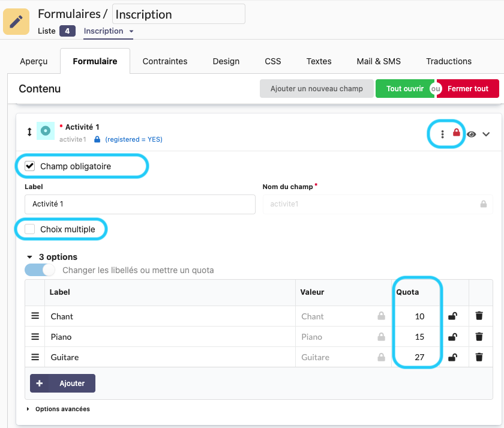Delete the Guitare option with trash icon
504x428 pixels.
[479, 357]
